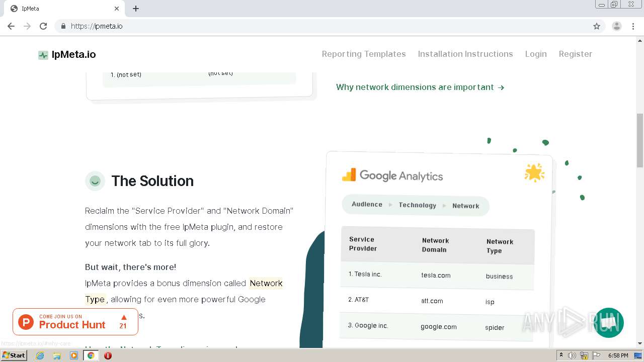
Task: Go back with the browser back arrow
Action: pyautogui.click(x=11, y=26)
